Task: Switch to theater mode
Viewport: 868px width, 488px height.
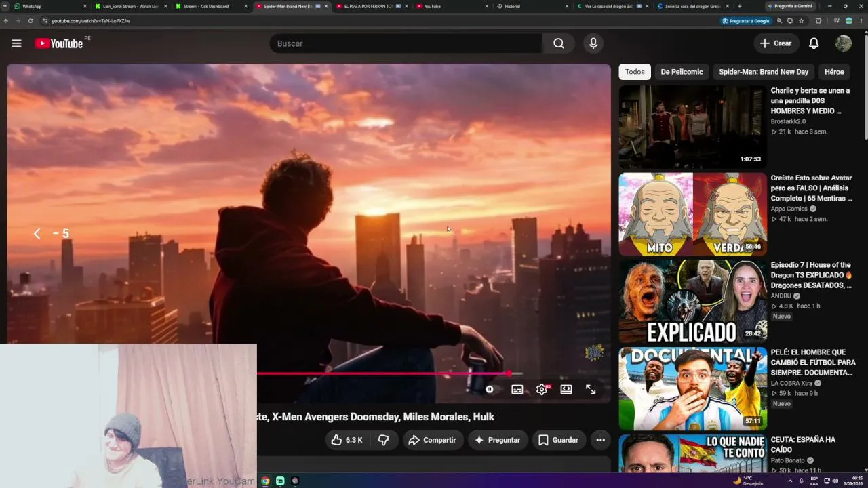Action: pos(566,390)
